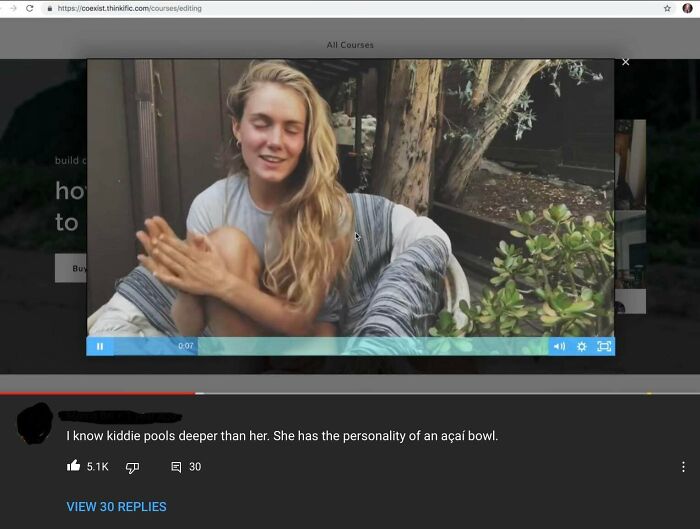Mute the video player volume icon
Image resolution: width=700 pixels, height=529 pixels.
point(559,346)
